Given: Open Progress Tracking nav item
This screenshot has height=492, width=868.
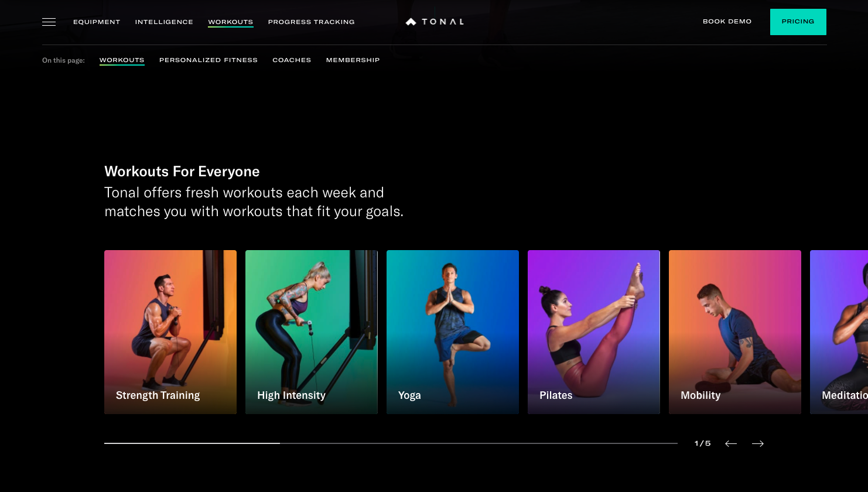Looking at the screenshot, I should (312, 22).
